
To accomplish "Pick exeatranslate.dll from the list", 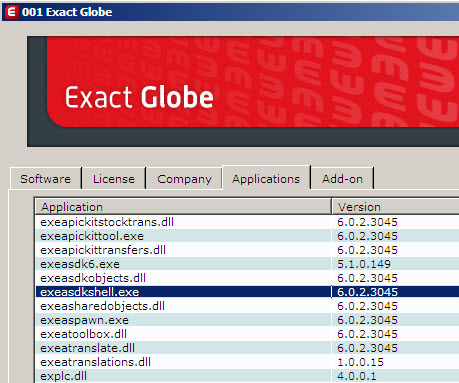I will point(247,348).
